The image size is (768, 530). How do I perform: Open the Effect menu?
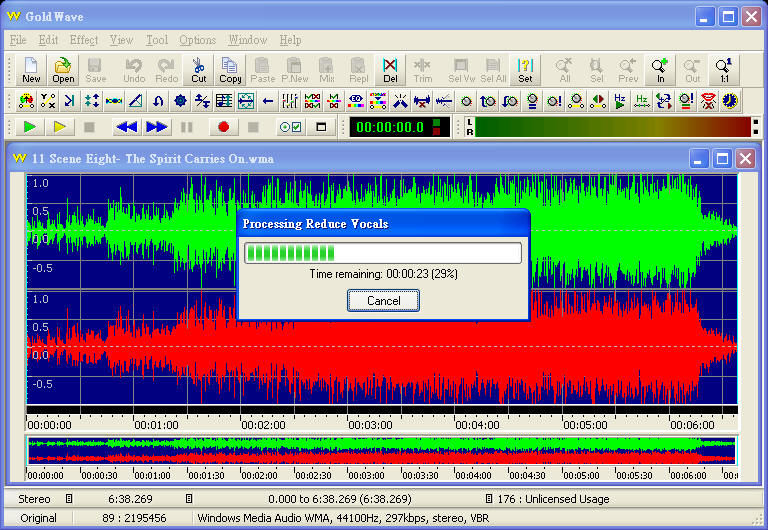pyautogui.click(x=84, y=40)
